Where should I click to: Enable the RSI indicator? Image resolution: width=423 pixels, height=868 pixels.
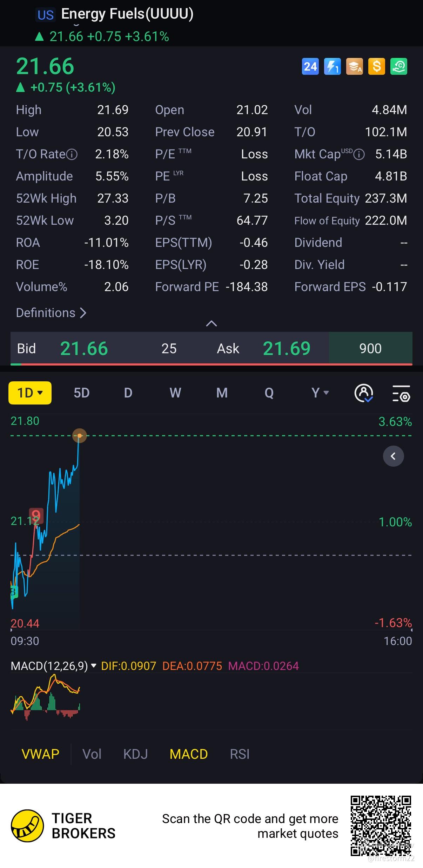click(x=240, y=754)
